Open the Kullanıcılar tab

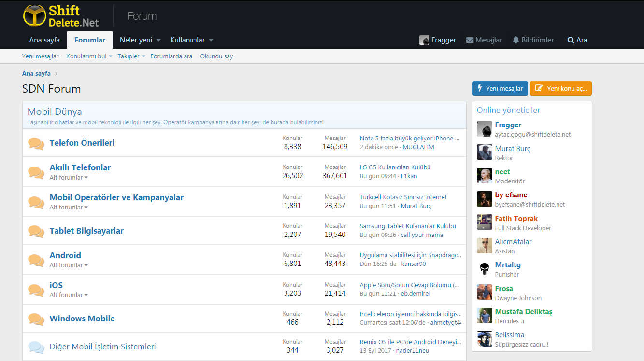187,40
